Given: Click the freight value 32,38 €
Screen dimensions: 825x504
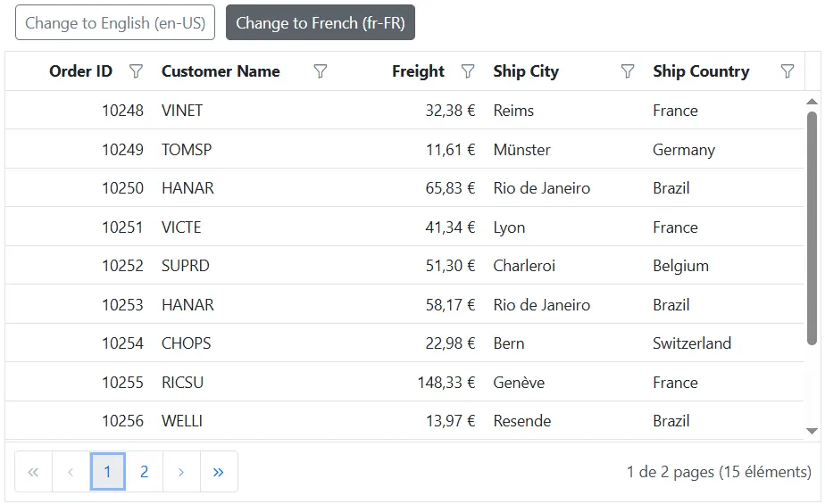Looking at the screenshot, I should coord(450,111).
